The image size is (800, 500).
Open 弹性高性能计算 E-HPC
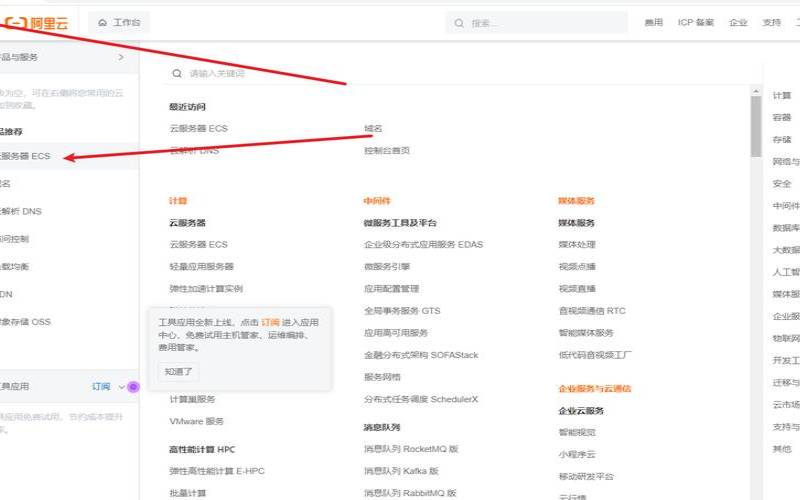click(217, 471)
